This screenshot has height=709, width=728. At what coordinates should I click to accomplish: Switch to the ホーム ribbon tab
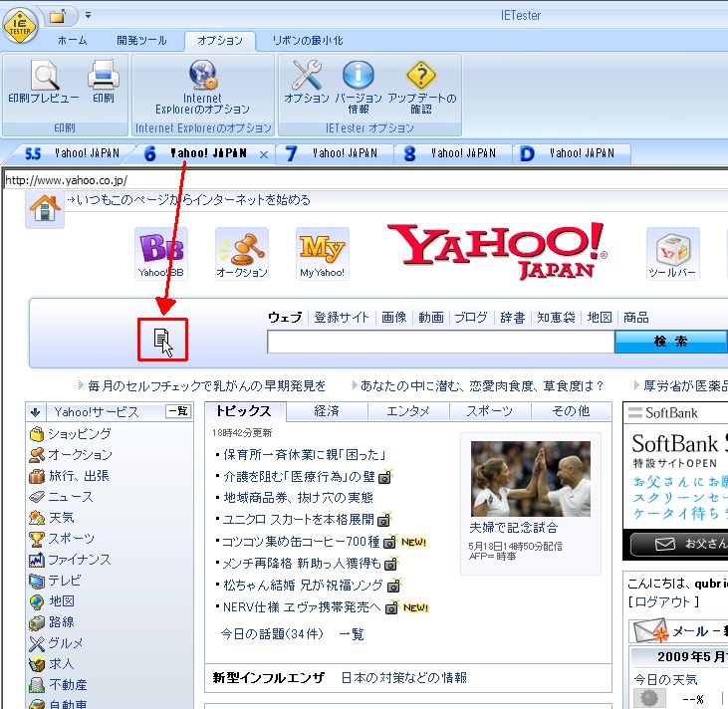click(72, 41)
